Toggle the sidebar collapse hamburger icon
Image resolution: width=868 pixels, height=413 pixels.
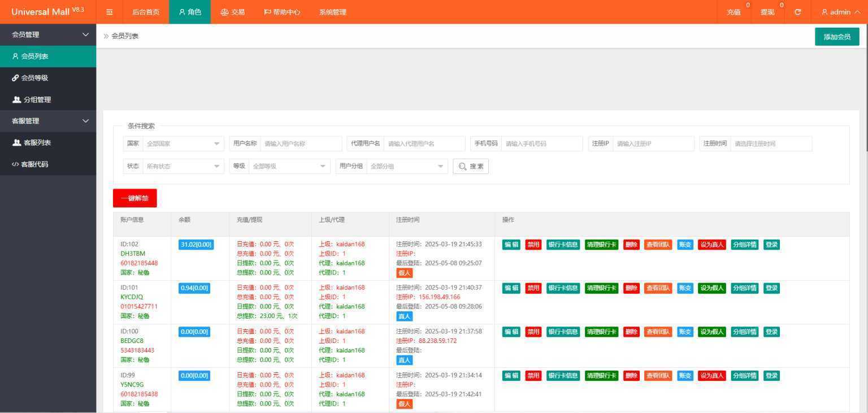[110, 12]
